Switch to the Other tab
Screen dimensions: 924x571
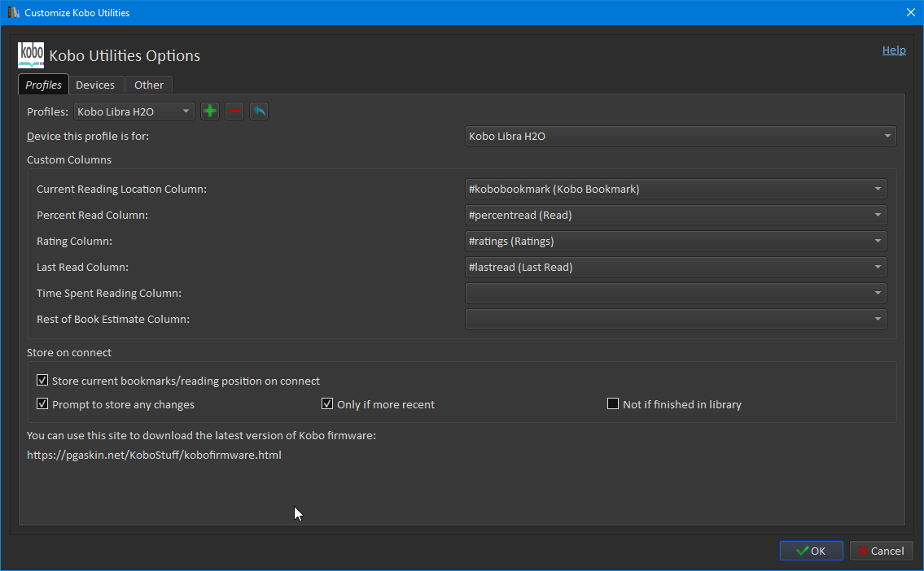(149, 85)
